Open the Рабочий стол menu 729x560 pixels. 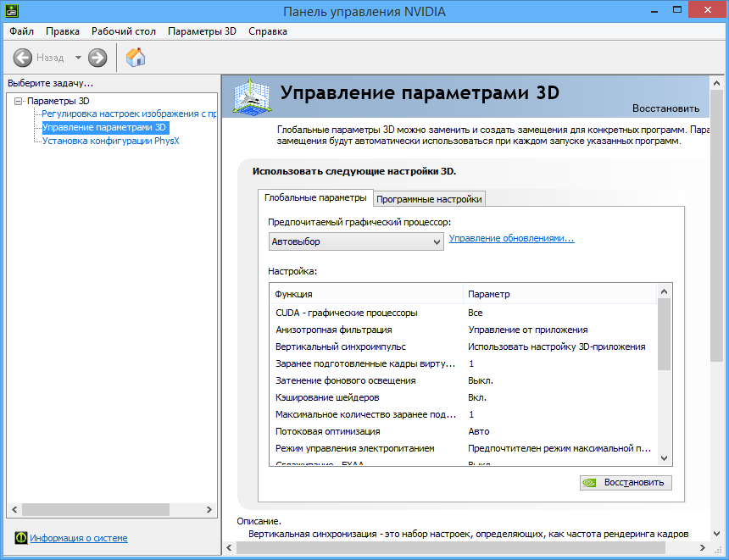click(123, 31)
